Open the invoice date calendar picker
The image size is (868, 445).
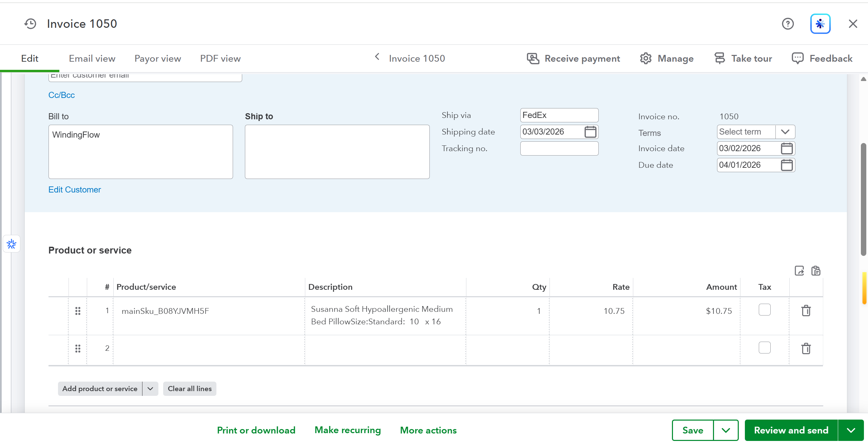787,148
